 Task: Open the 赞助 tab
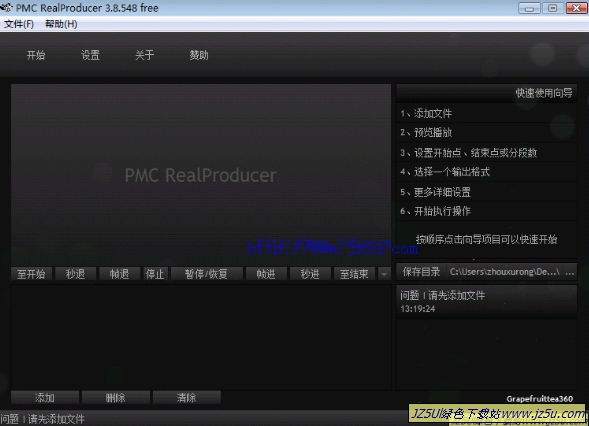199,55
